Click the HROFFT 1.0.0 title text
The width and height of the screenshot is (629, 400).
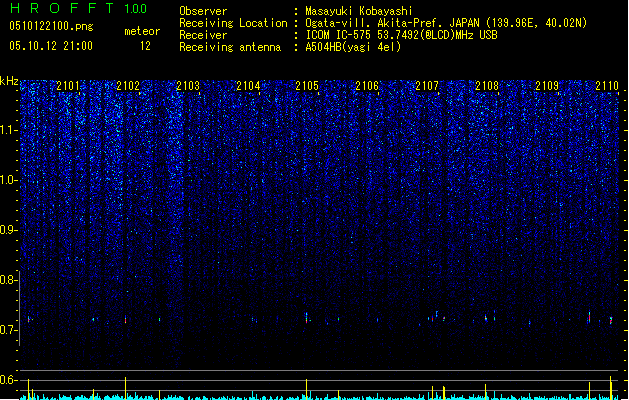(x=78, y=8)
